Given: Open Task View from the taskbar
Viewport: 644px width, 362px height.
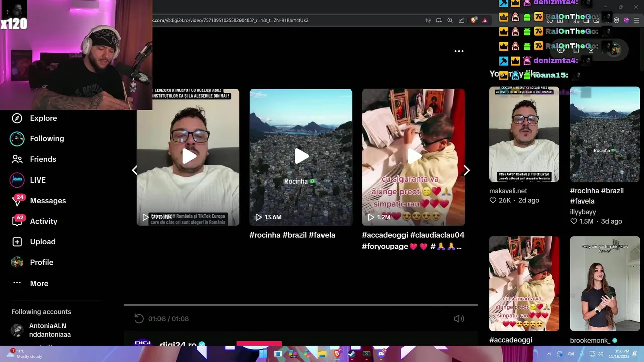Looking at the screenshot, I should click(x=278, y=354).
